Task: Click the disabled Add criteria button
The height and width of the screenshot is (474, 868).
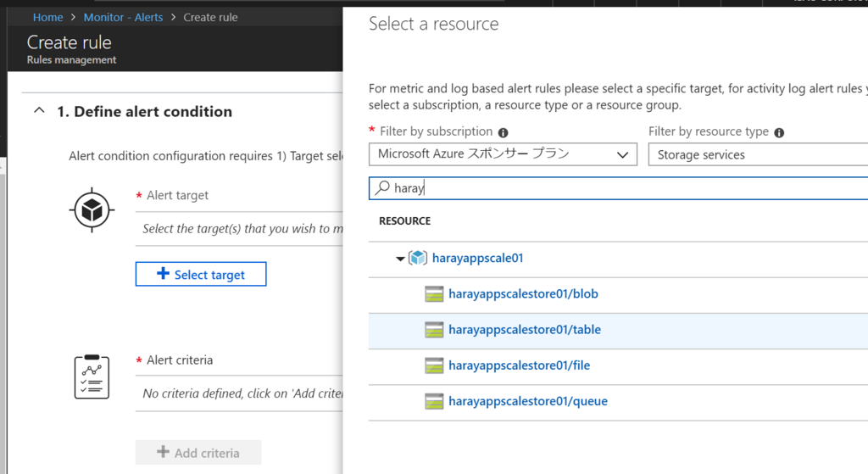Action: 198,453
